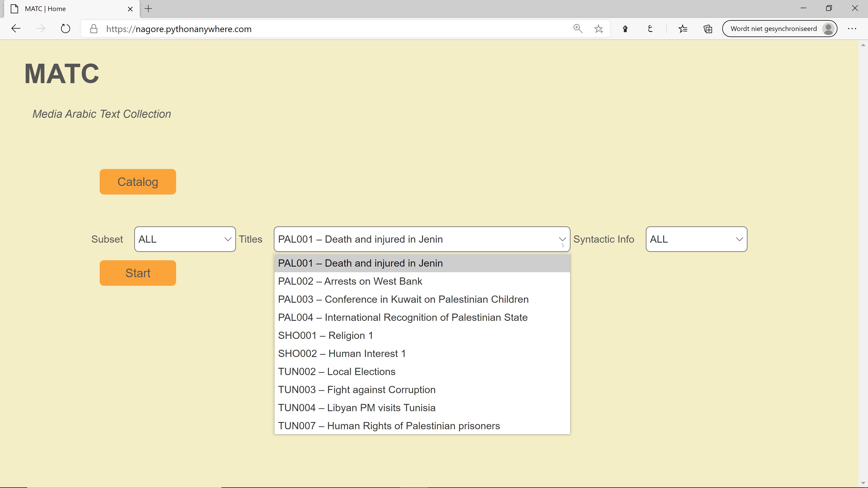Select PAL002 – Arrests on West Bank
Screen dimensions: 868x488
[x=422, y=281]
